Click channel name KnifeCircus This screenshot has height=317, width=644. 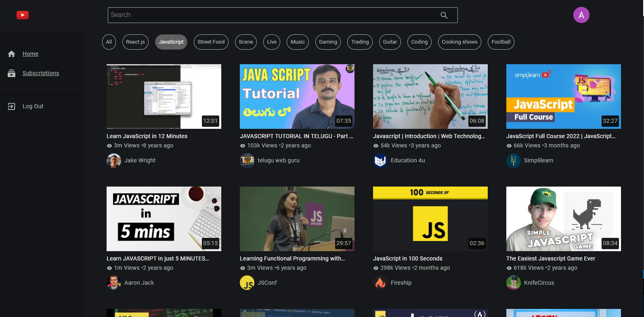tap(539, 283)
